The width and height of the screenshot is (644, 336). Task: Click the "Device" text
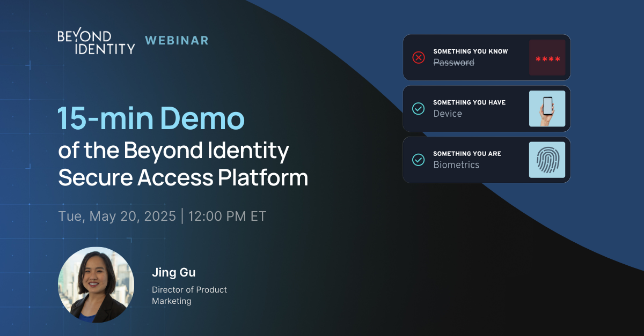click(x=448, y=114)
